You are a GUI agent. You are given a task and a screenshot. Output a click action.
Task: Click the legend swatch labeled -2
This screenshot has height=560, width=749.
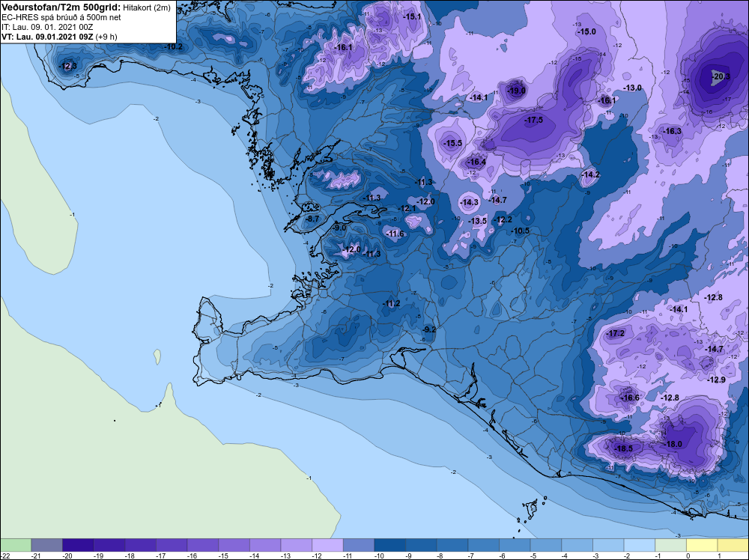pyautogui.click(x=640, y=545)
